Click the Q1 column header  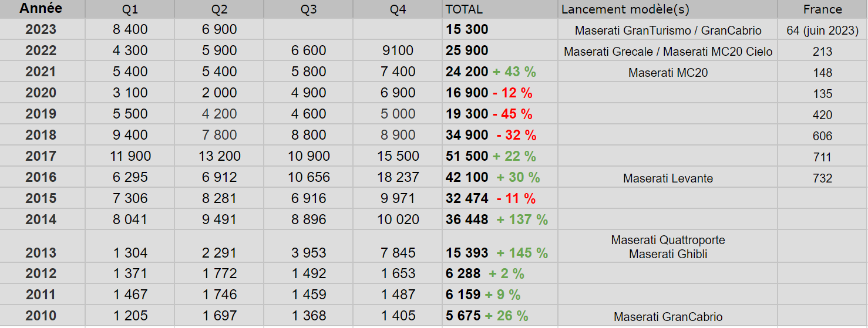coord(130,9)
